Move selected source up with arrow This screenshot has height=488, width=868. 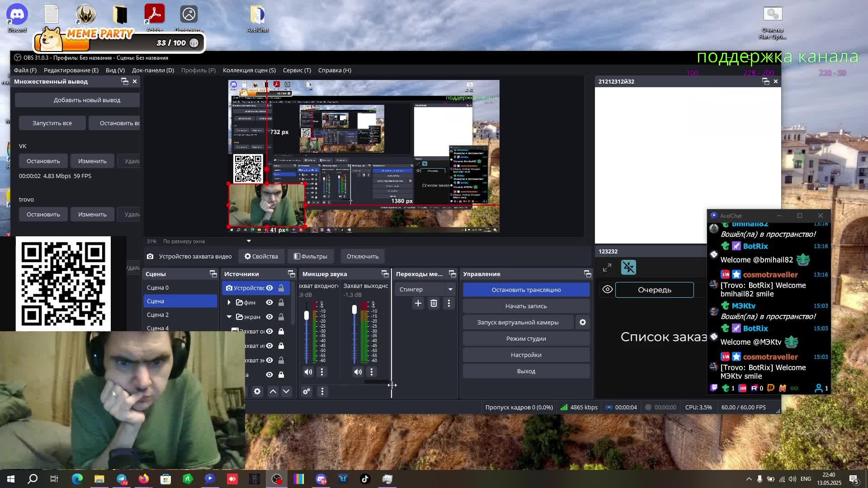point(273,391)
